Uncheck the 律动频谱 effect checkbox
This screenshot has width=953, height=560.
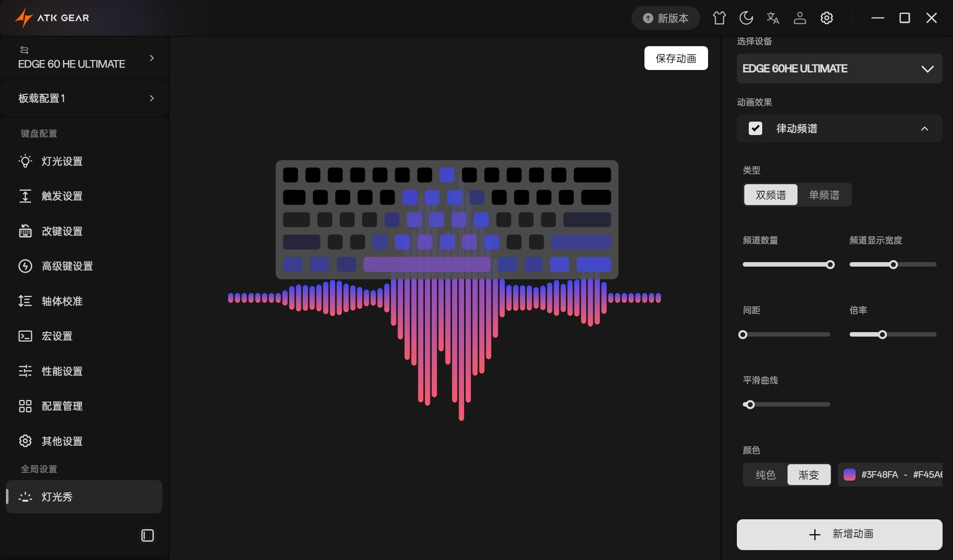(x=755, y=129)
